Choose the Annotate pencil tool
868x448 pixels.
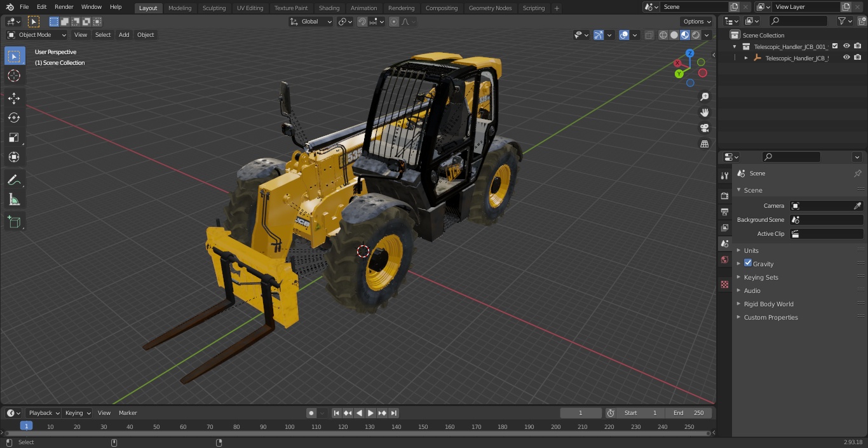[14, 180]
